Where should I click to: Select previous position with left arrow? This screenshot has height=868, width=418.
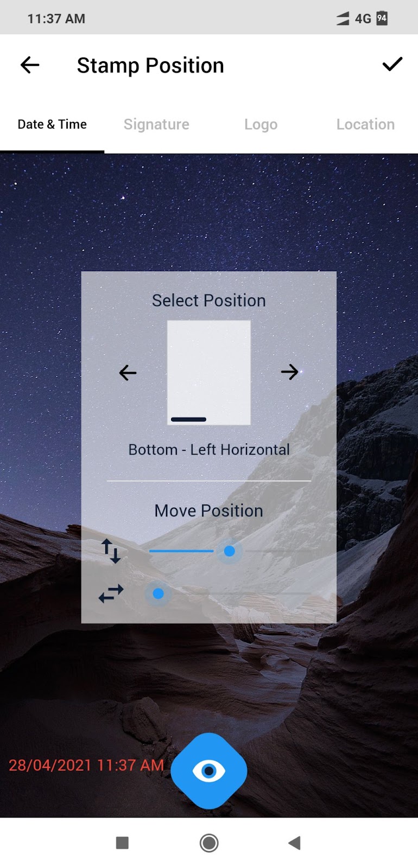[x=128, y=373]
